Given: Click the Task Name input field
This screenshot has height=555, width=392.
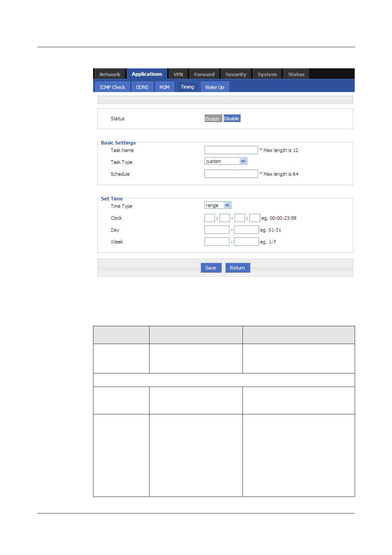Looking at the screenshot, I should pos(231,150).
